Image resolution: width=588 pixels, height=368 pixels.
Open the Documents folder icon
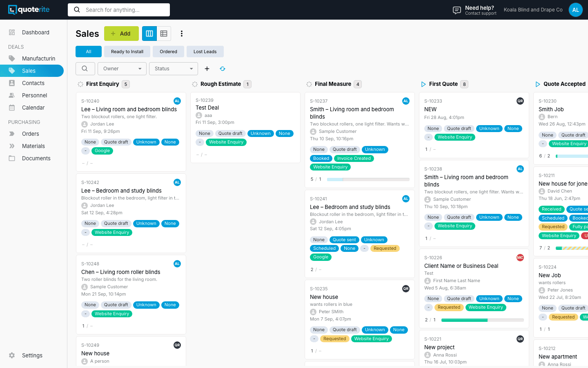pyautogui.click(x=12, y=158)
